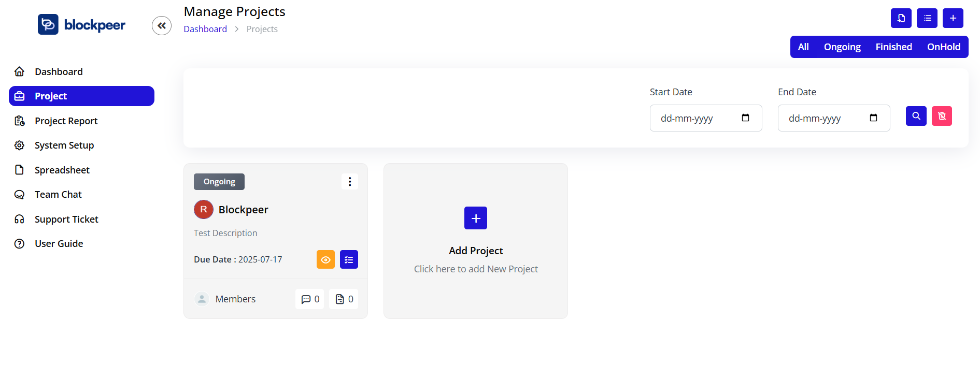This screenshot has height=365, width=980.
Task: Open the import/export file icon button
Action: [x=901, y=18]
